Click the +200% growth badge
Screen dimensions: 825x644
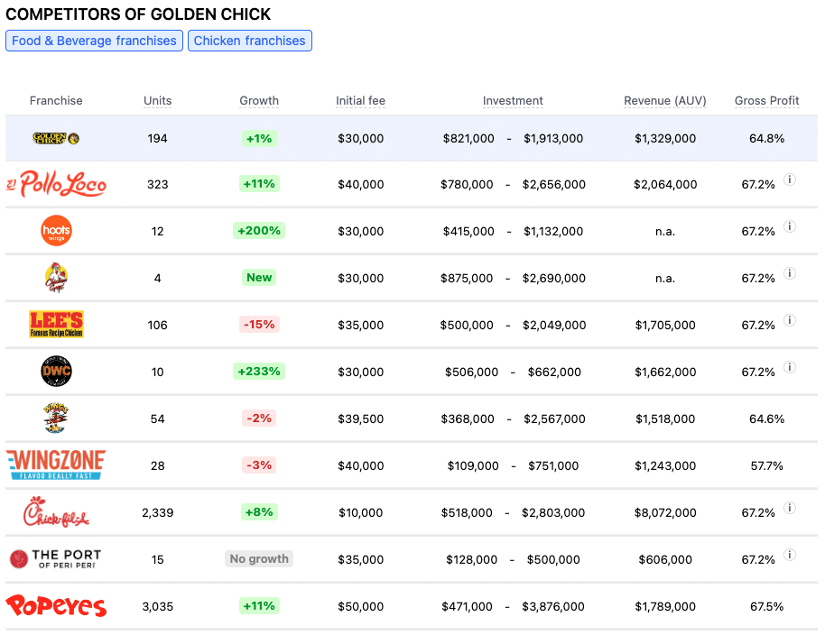pyautogui.click(x=259, y=230)
